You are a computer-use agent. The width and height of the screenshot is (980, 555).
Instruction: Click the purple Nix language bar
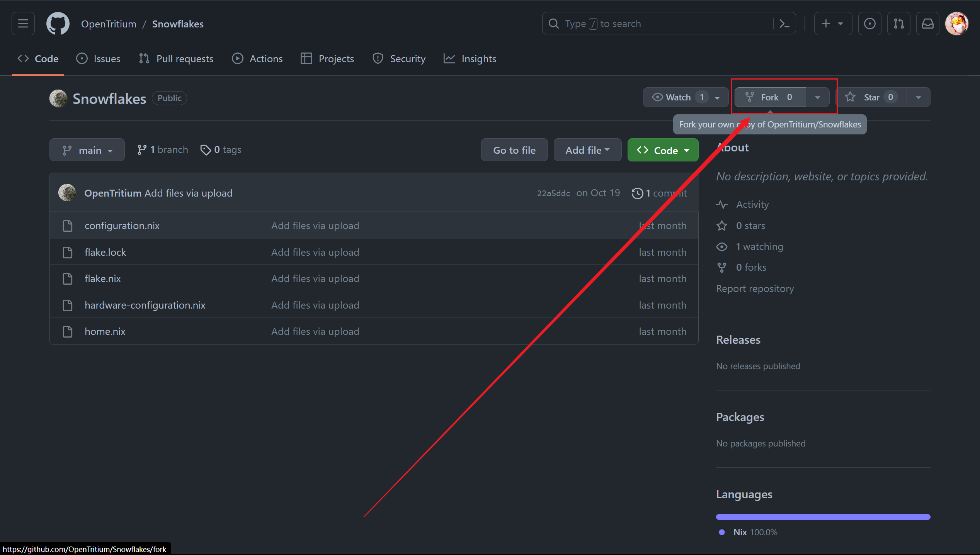[x=823, y=517]
